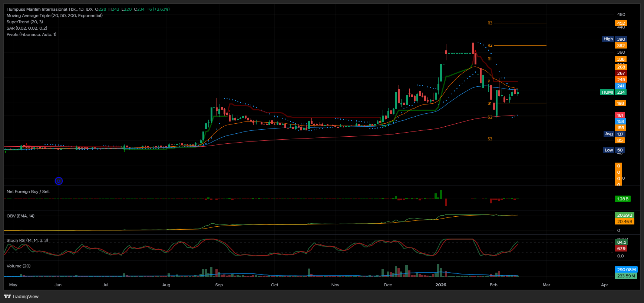This screenshot has height=303, width=644.
Task: Click the orange 452 pivot price tag
Action: point(621,23)
